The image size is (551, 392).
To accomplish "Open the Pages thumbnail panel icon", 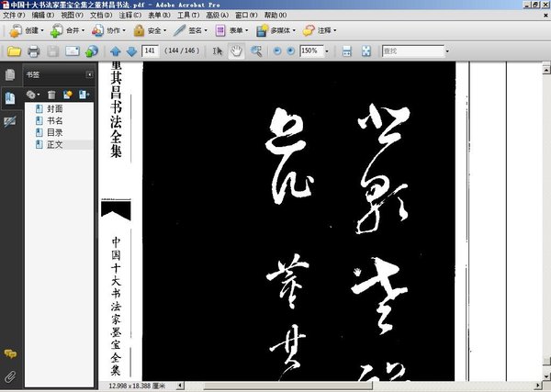I will [x=10, y=74].
